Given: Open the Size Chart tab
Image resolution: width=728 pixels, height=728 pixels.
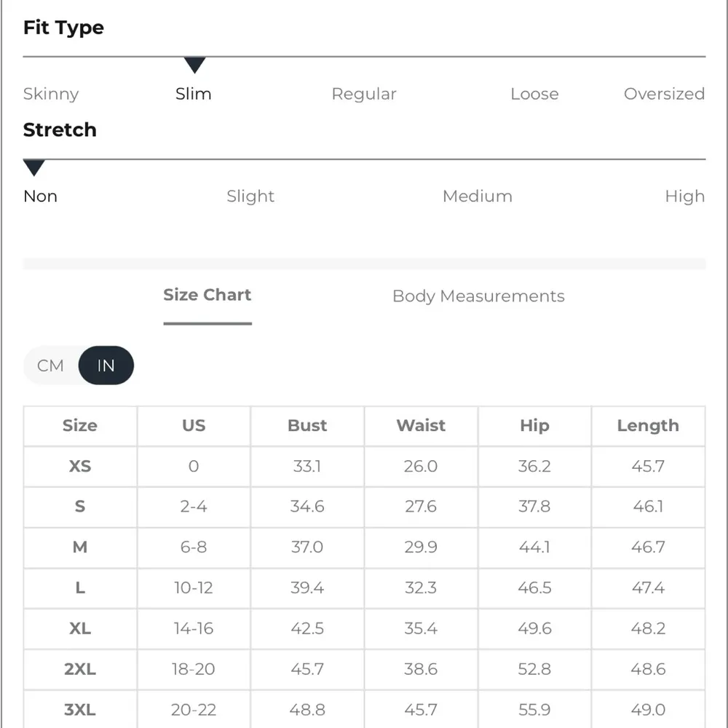Looking at the screenshot, I should point(207,296).
